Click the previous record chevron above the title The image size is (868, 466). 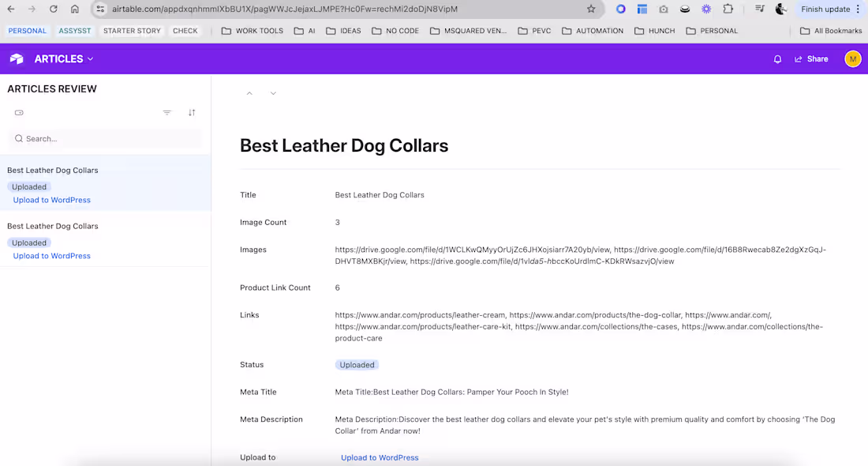249,92
